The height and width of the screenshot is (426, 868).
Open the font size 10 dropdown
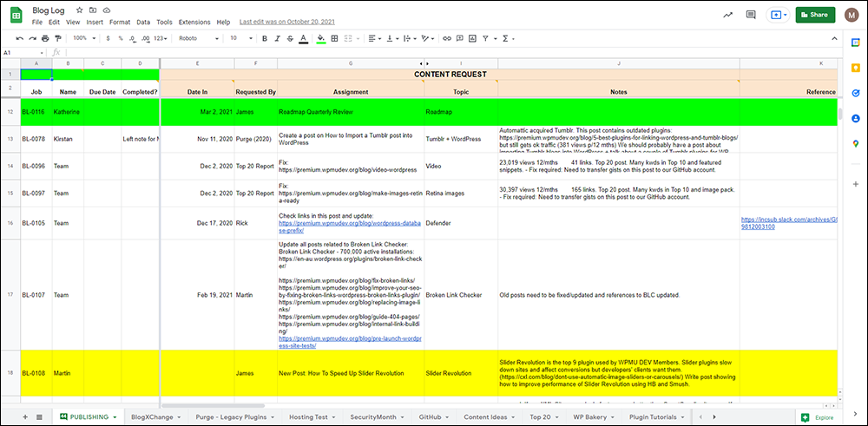tap(241, 39)
